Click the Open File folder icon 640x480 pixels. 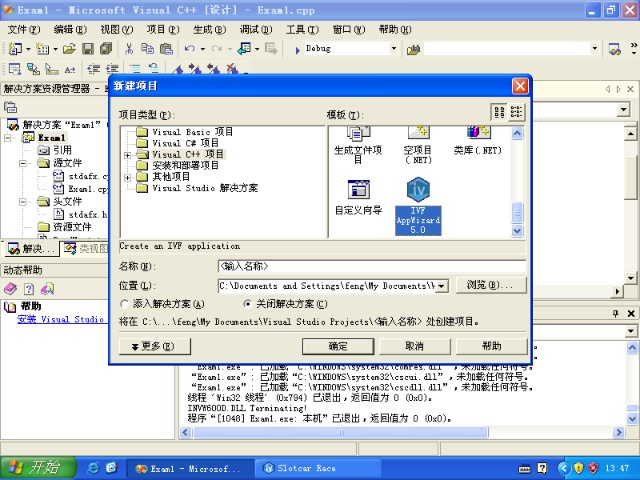(69, 49)
